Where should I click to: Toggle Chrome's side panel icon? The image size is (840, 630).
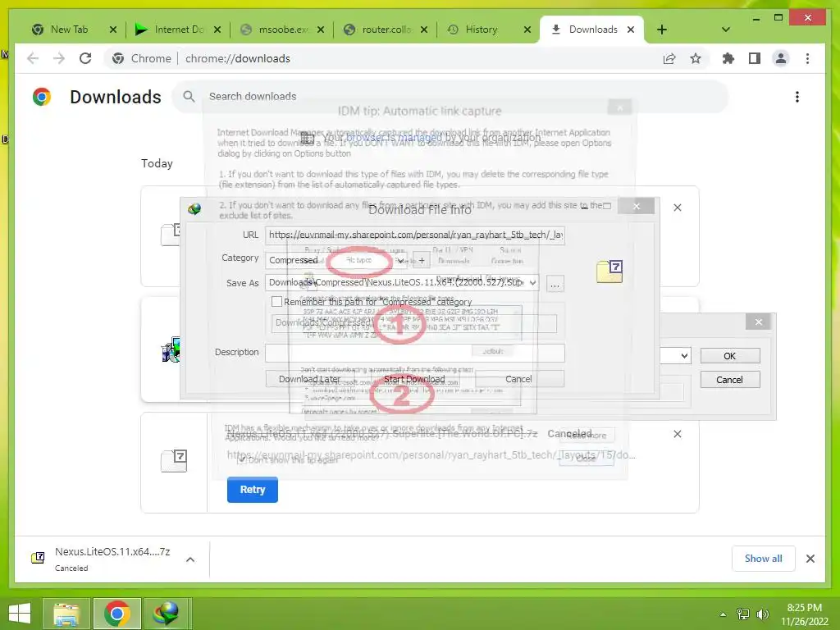point(755,58)
